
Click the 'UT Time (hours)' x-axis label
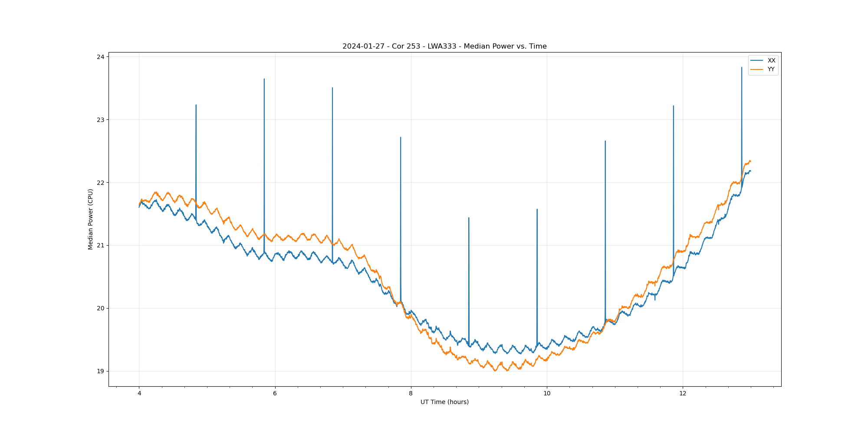click(444, 402)
